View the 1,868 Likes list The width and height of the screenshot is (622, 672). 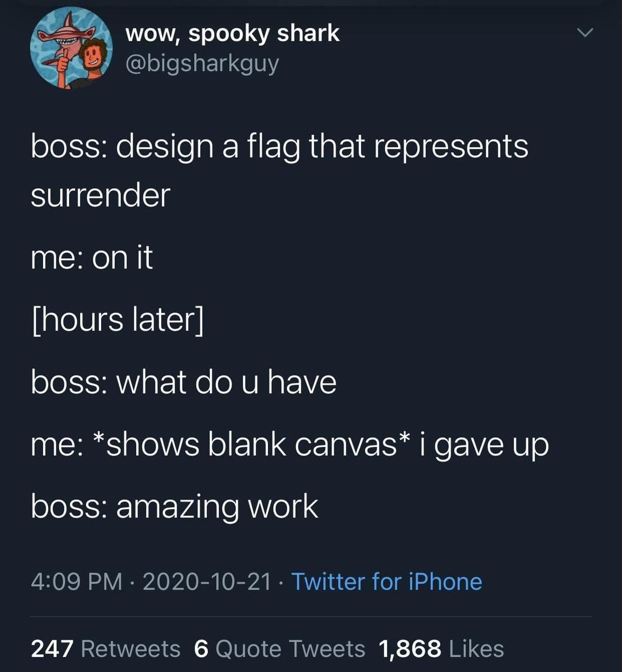pos(441,649)
